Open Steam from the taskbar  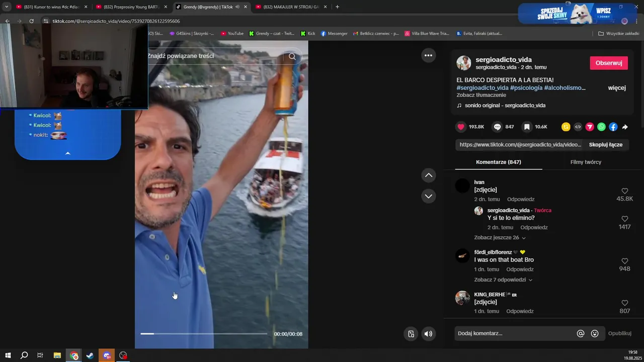tap(90, 355)
